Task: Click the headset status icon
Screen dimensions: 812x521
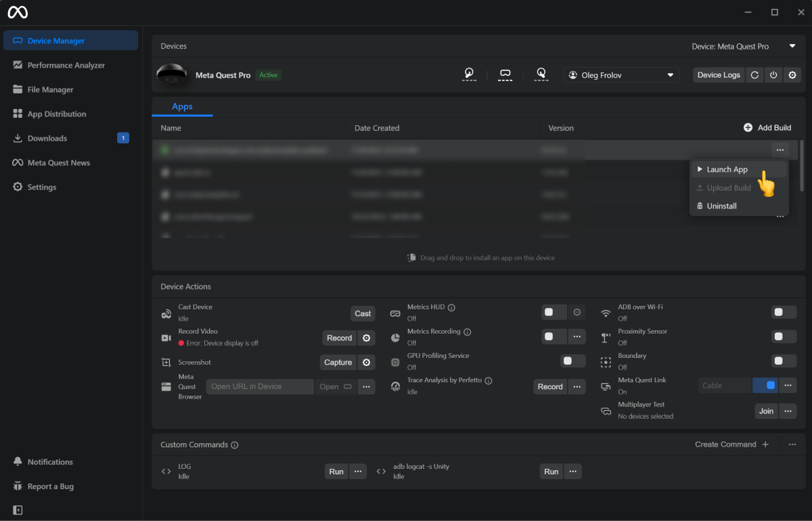Action: tap(505, 74)
